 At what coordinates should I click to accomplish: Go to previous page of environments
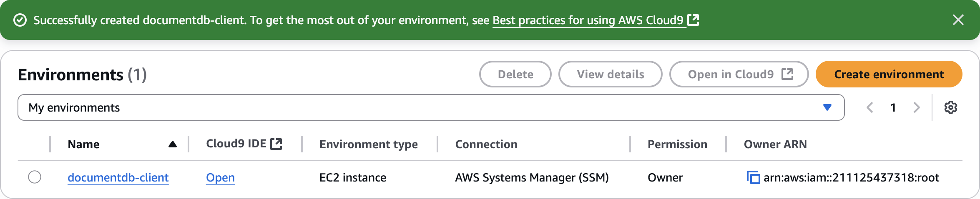(x=870, y=107)
